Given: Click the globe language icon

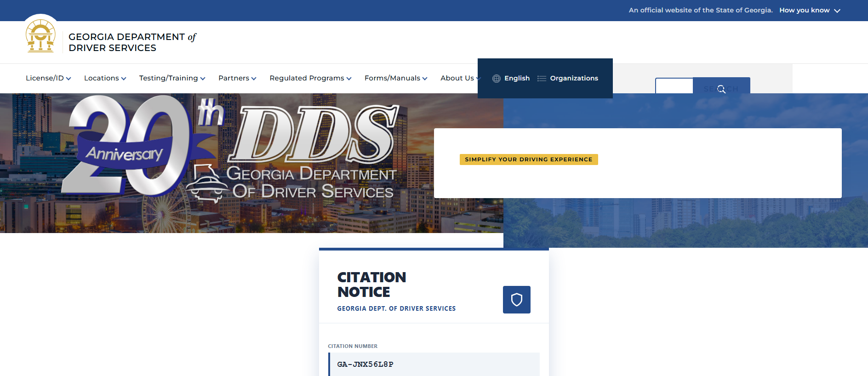Looking at the screenshot, I should coord(497,79).
